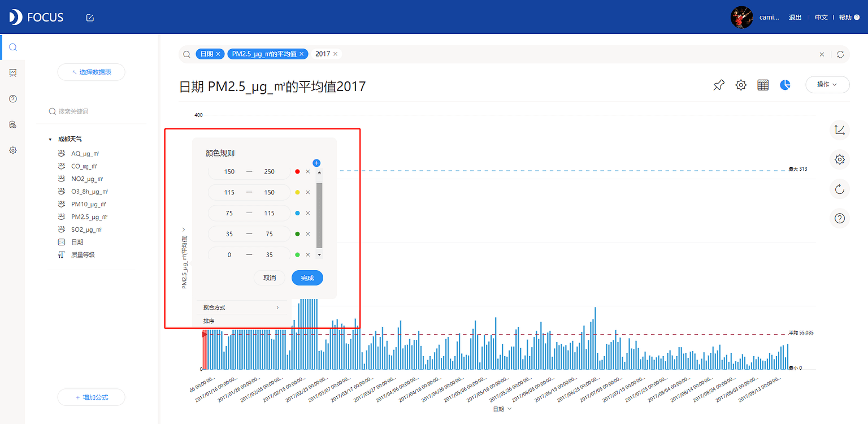Remove the 2017 search keyword
Screen dimensions: 868x424
click(335, 54)
